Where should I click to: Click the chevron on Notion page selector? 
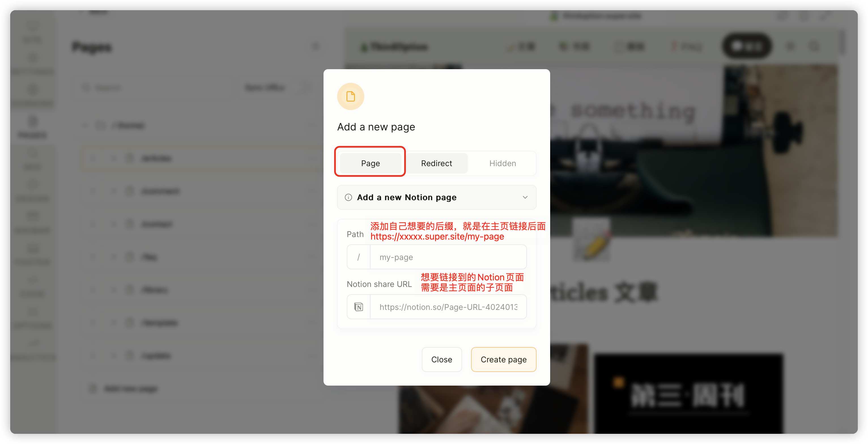click(x=525, y=197)
